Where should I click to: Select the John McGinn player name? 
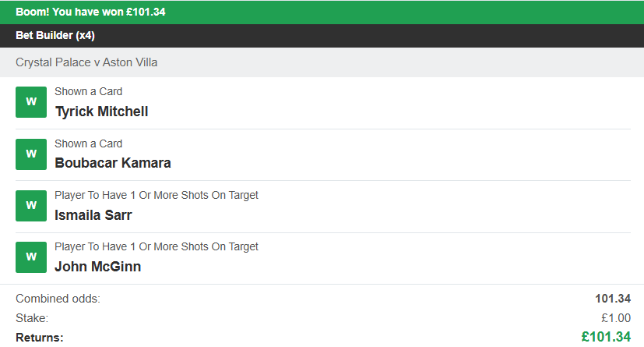point(97,267)
